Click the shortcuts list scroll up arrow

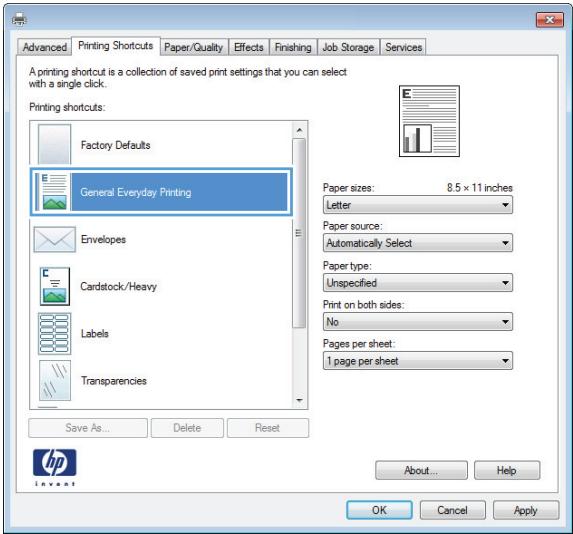click(x=300, y=130)
